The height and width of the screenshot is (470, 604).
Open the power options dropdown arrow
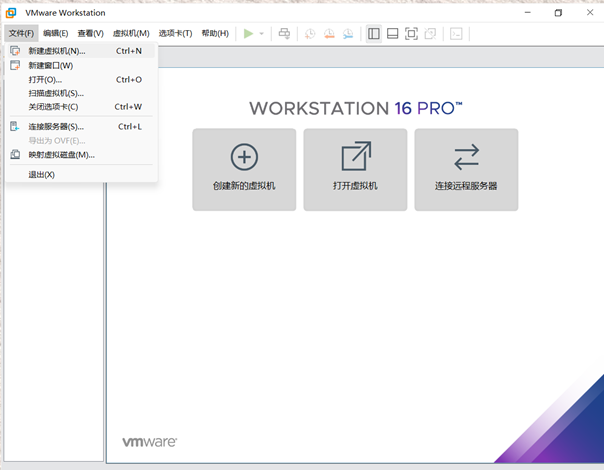[x=262, y=34]
